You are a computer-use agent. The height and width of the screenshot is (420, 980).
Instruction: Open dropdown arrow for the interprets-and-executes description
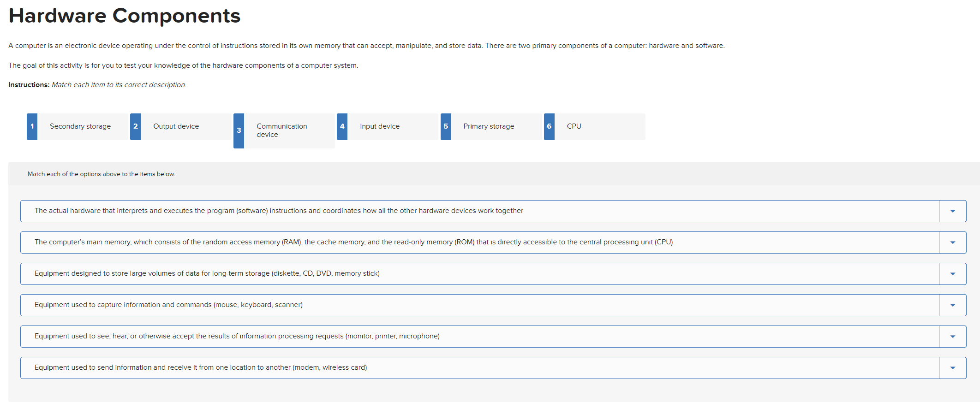(x=952, y=211)
